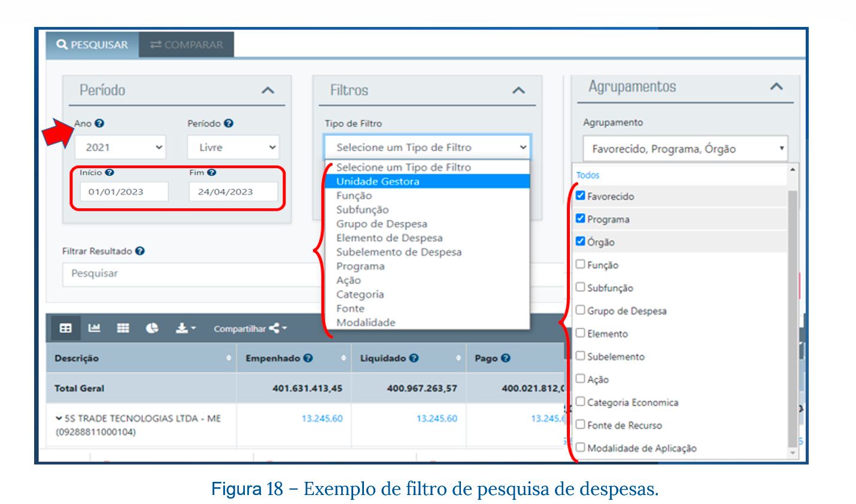This screenshot has height=504, width=856.
Task: Expand the 5S TRADE TECNOLOGIAS row
Action: (x=59, y=418)
